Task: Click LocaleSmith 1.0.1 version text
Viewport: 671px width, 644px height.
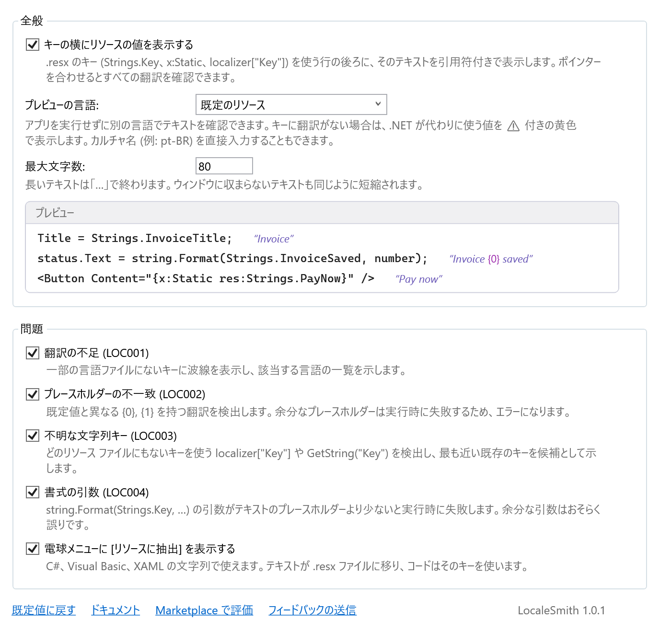Action: 561,610
